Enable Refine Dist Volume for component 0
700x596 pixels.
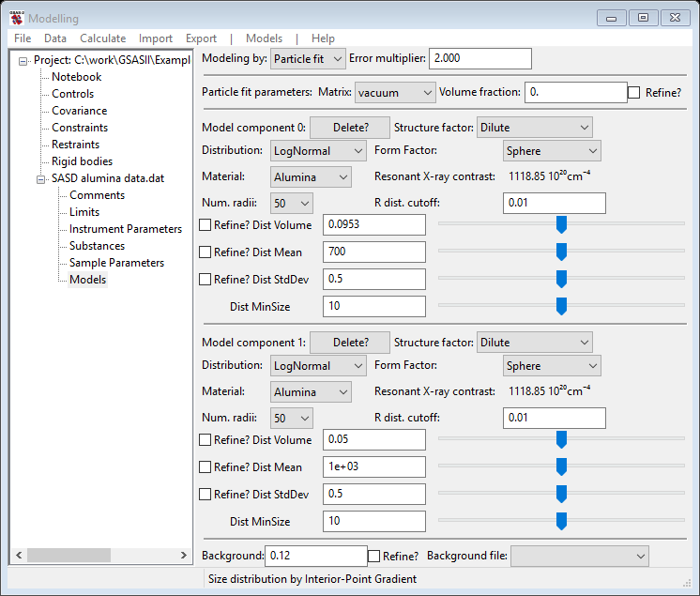205,225
